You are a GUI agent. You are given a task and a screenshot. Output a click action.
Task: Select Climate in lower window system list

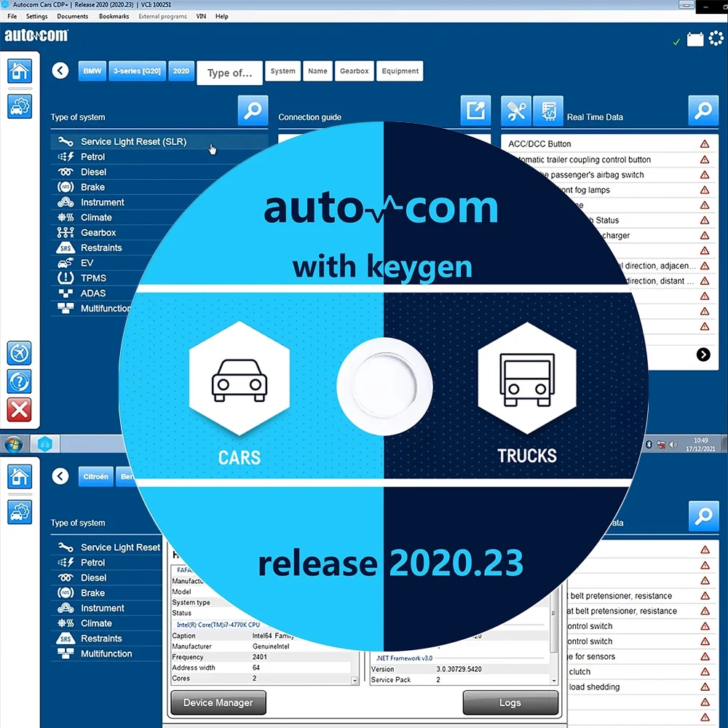(x=106, y=623)
